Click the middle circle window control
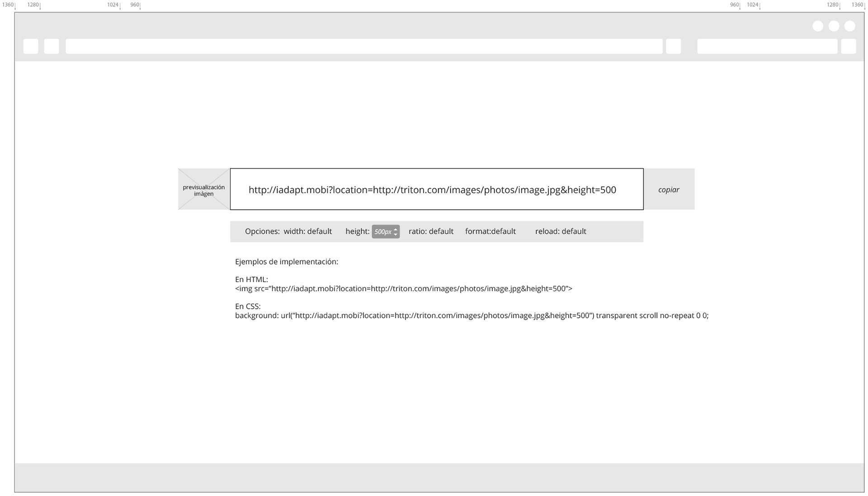868x496 pixels. coord(834,26)
